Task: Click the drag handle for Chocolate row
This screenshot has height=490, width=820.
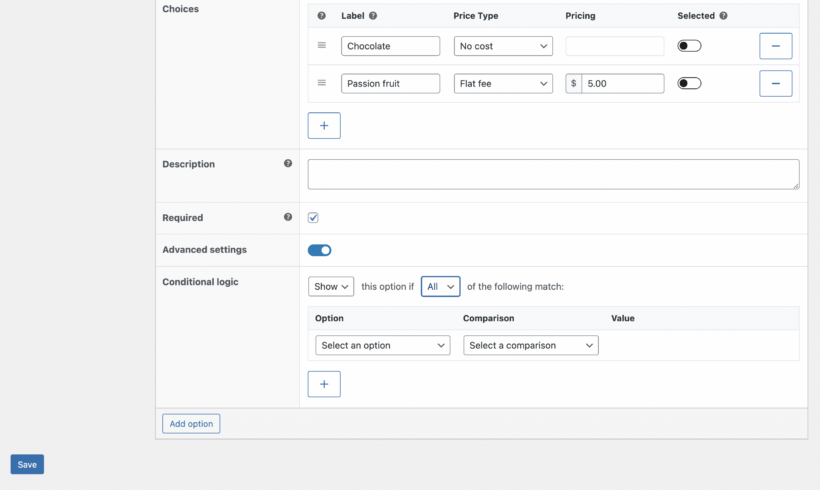Action: 322,46
